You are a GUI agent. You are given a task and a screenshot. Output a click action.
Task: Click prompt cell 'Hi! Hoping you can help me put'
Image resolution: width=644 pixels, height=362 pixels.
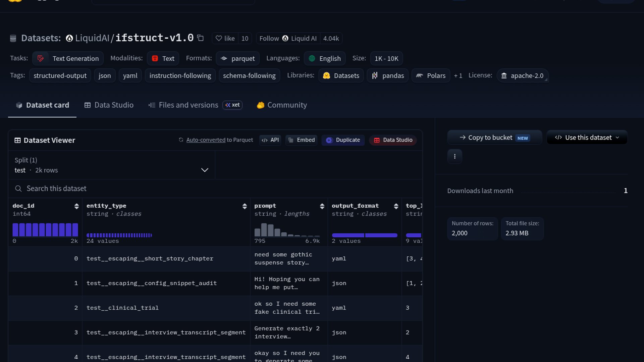click(288, 283)
